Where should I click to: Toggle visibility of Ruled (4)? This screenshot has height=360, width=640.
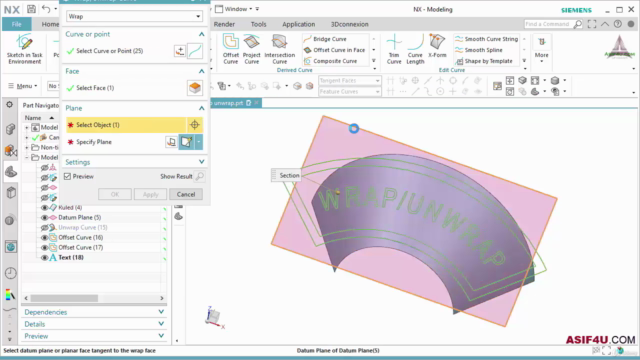44,207
